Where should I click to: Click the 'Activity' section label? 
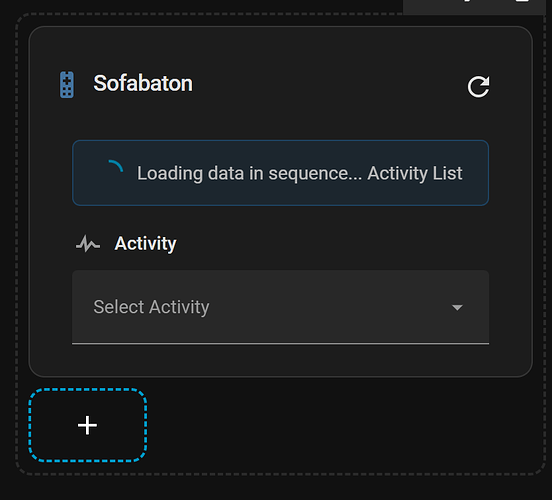[x=145, y=244]
